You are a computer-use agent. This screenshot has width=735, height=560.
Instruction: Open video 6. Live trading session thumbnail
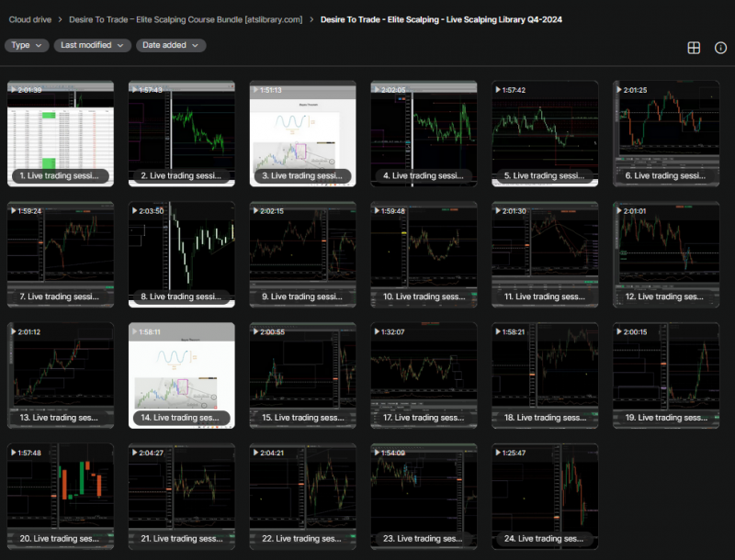click(666, 134)
